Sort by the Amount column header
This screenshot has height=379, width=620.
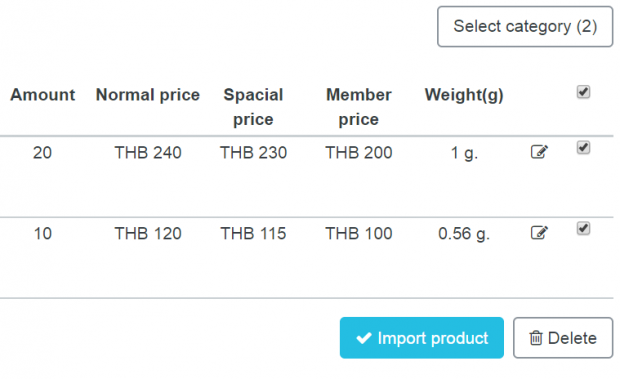click(x=43, y=95)
